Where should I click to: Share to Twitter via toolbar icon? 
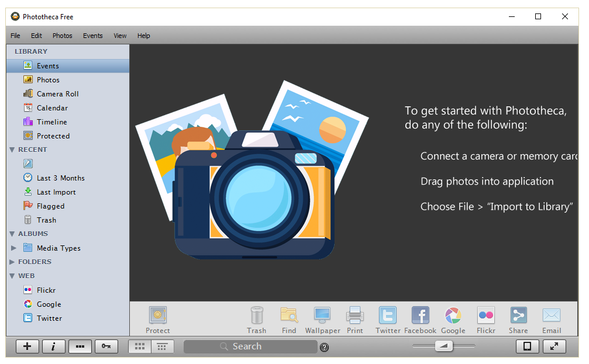(388, 316)
